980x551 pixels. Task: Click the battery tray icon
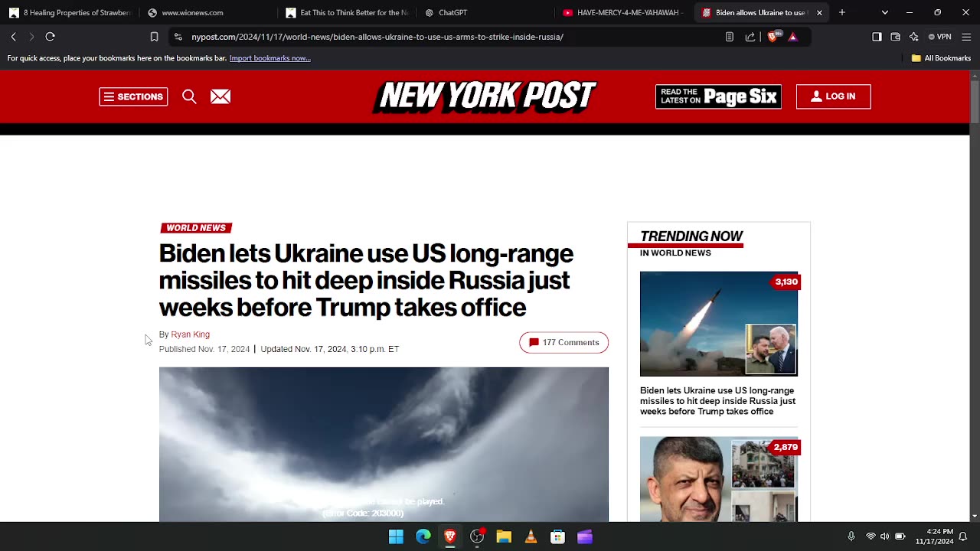(900, 536)
